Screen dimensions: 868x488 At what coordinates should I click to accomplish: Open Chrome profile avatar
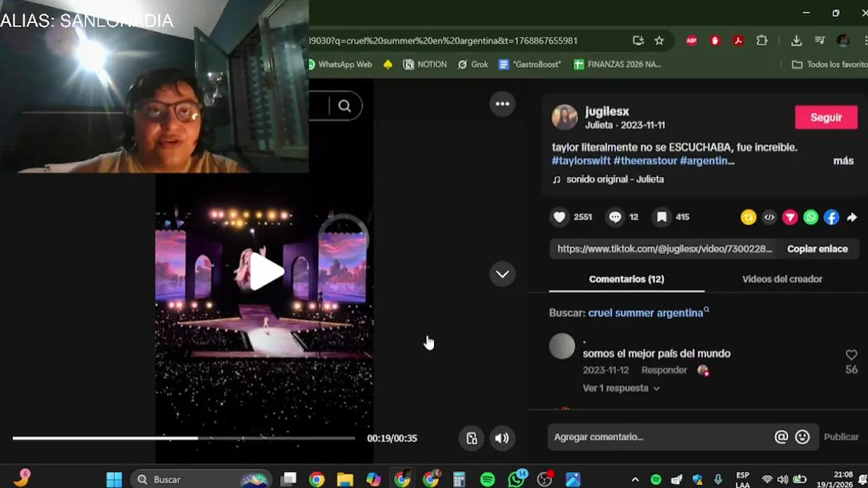843,41
